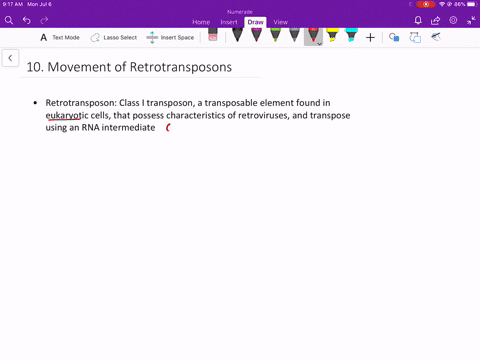This screenshot has width=480, height=360.
Task: Click the word 'retroviruses' in the note
Action: click(x=263, y=115)
